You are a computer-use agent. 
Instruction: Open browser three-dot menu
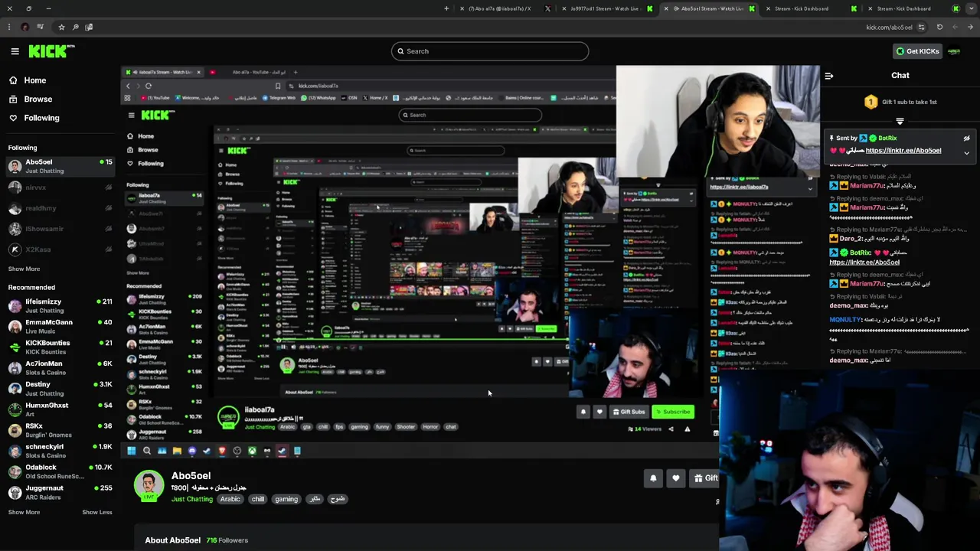[8, 28]
